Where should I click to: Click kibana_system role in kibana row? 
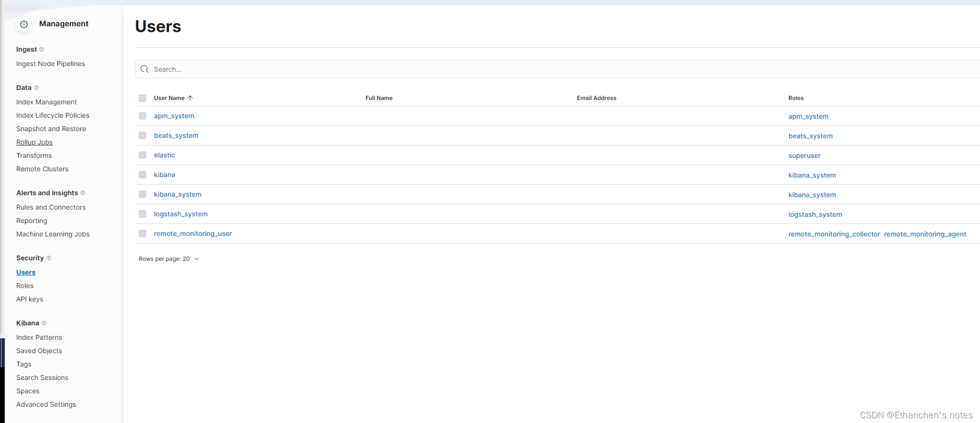(x=812, y=175)
